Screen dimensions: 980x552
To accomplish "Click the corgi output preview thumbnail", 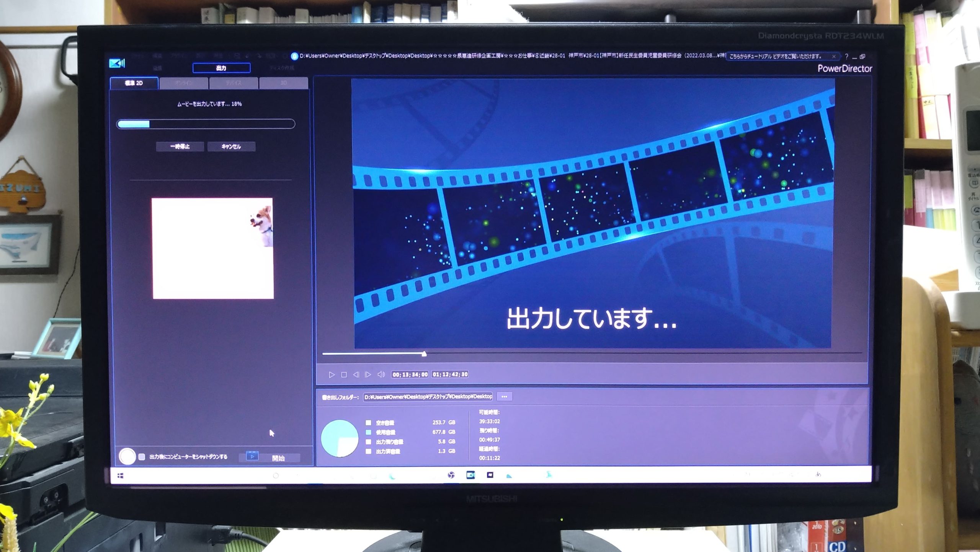I will (x=213, y=248).
